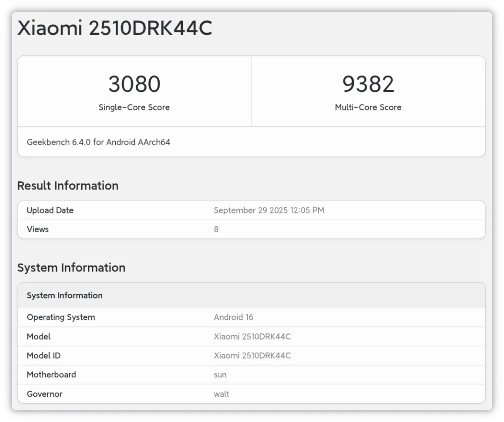Image resolution: width=504 pixels, height=422 pixels.
Task: Select the 9382 multi-core score number
Action: (368, 84)
